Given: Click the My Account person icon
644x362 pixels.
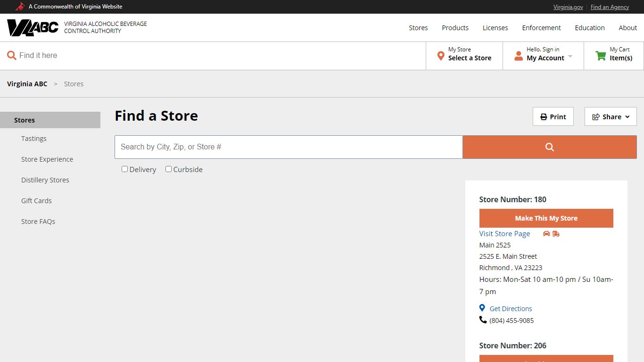Looking at the screenshot, I should coord(519,56).
